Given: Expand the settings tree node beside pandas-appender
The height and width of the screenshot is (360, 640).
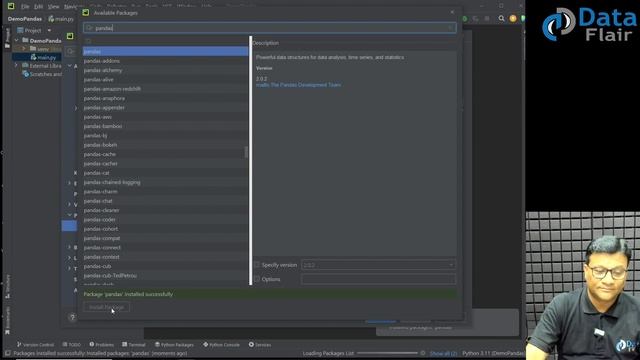Looking at the screenshot, I should [76, 108].
